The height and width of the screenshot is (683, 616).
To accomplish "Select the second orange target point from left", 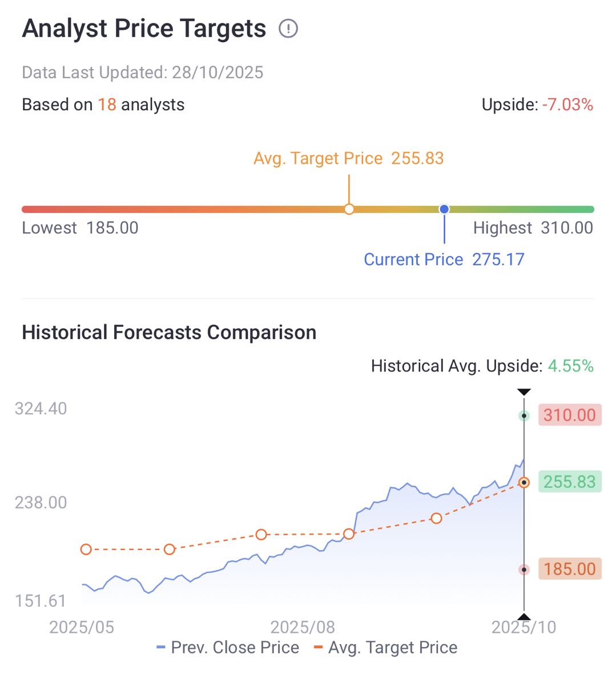I will (170, 549).
